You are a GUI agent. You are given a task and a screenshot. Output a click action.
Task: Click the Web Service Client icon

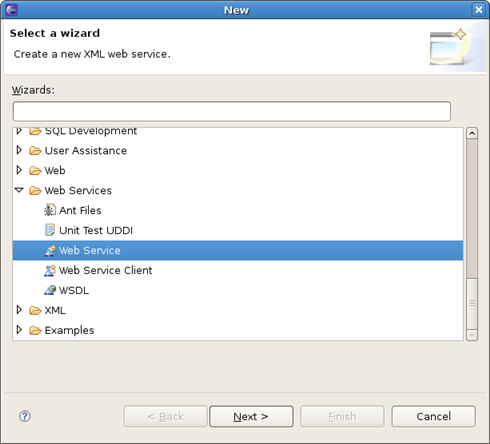[50, 270]
